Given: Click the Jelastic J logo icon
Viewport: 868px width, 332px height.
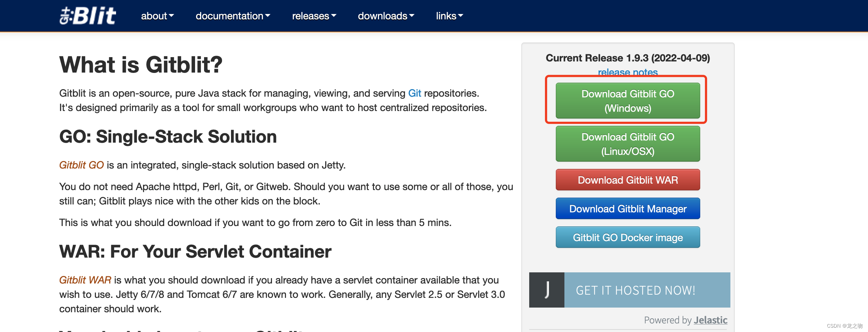Looking at the screenshot, I should click(x=546, y=290).
